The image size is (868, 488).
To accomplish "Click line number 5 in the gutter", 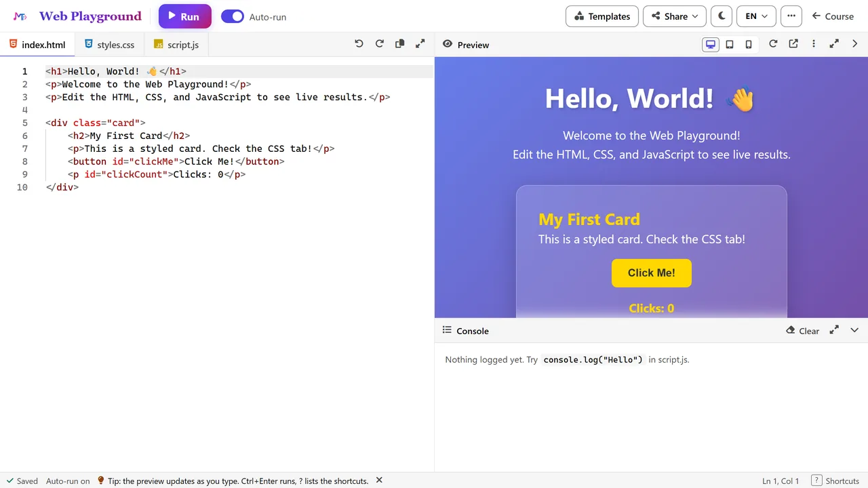I will click(x=25, y=123).
